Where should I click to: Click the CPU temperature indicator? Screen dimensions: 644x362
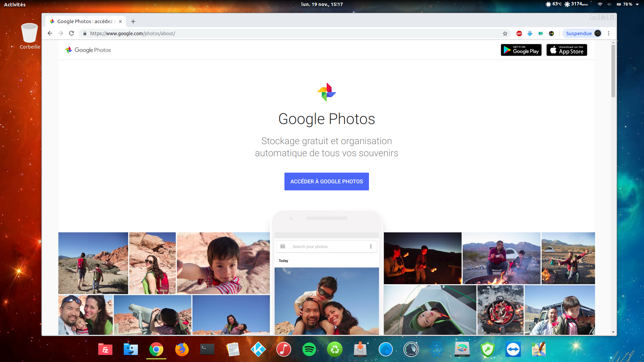click(553, 4)
